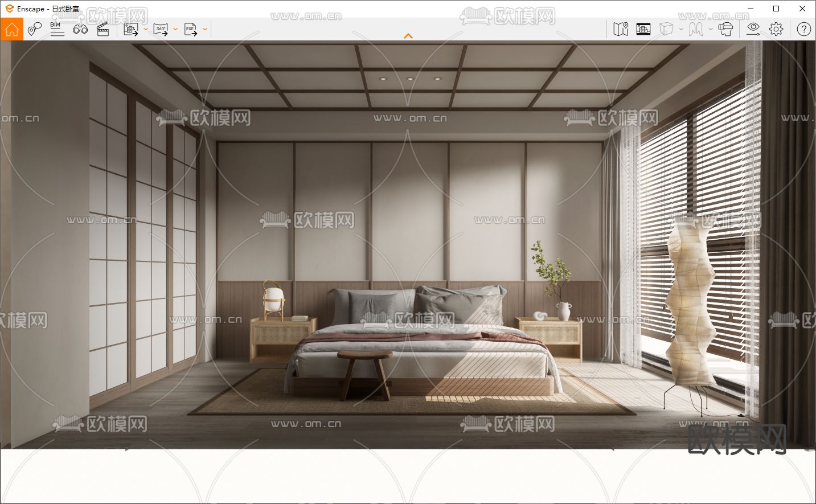The image size is (816, 504).
Task: Click the 360° panorama export icon
Action: [x=161, y=29]
